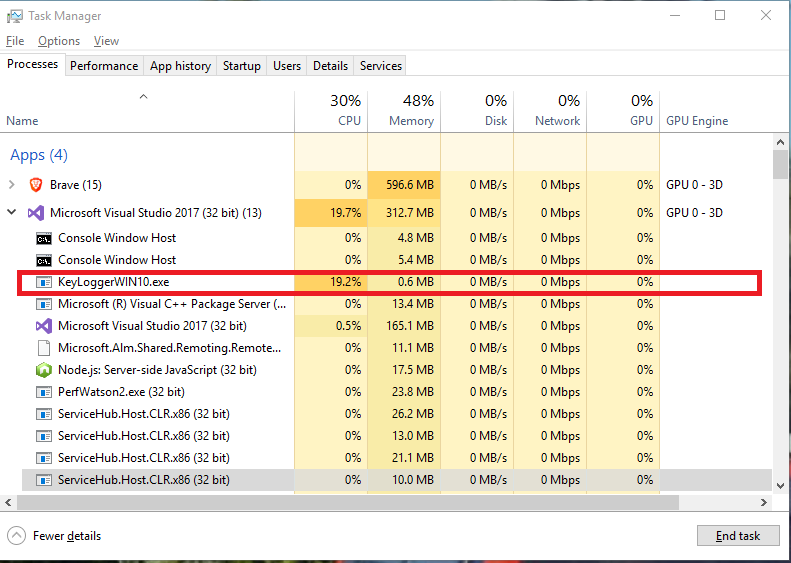Open the File menu
Viewport: 791px width, 563px height.
coord(15,41)
